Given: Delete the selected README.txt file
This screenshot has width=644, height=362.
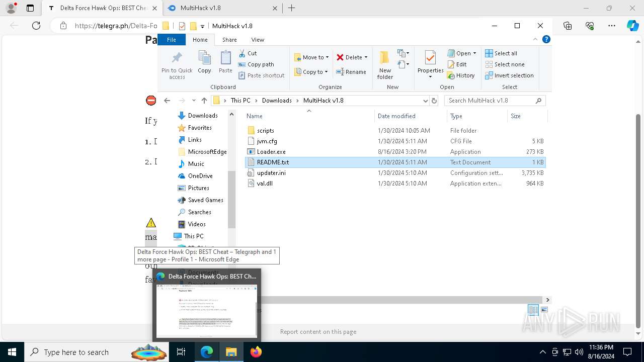Looking at the screenshot, I should point(349,57).
